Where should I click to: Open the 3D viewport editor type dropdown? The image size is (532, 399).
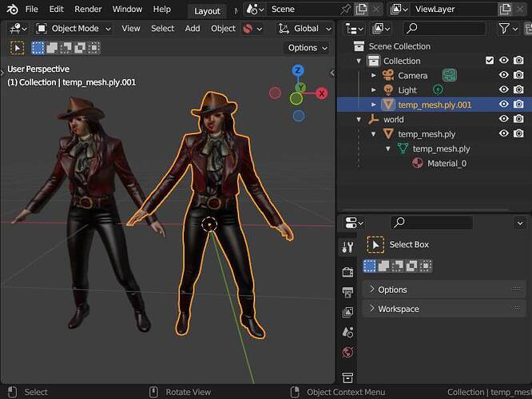pos(18,29)
